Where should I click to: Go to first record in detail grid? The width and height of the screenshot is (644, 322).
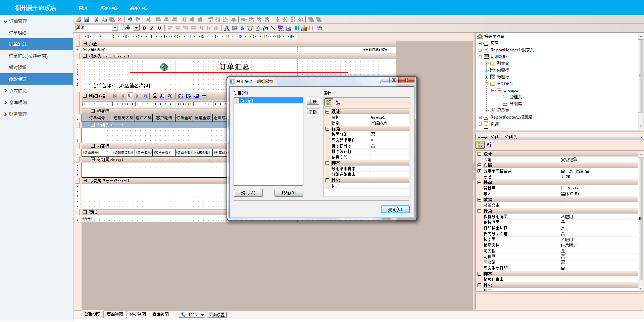[x=115, y=96]
